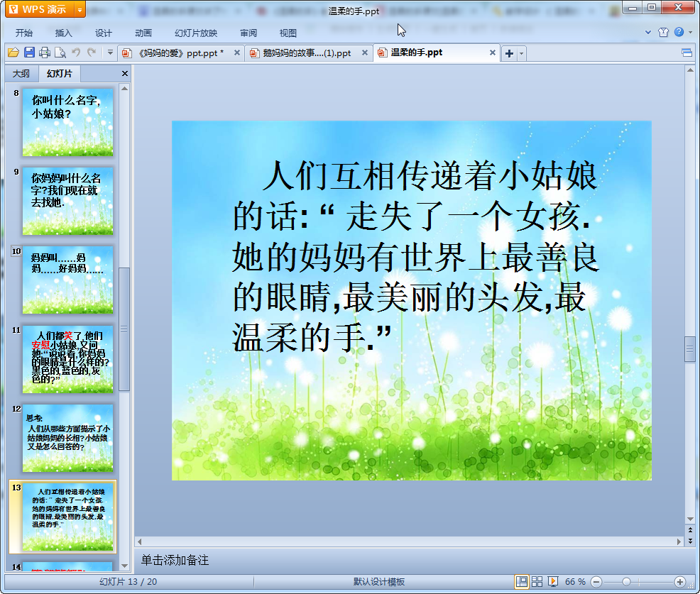
Task: Select slide 10 thumbnail
Action: (68, 280)
